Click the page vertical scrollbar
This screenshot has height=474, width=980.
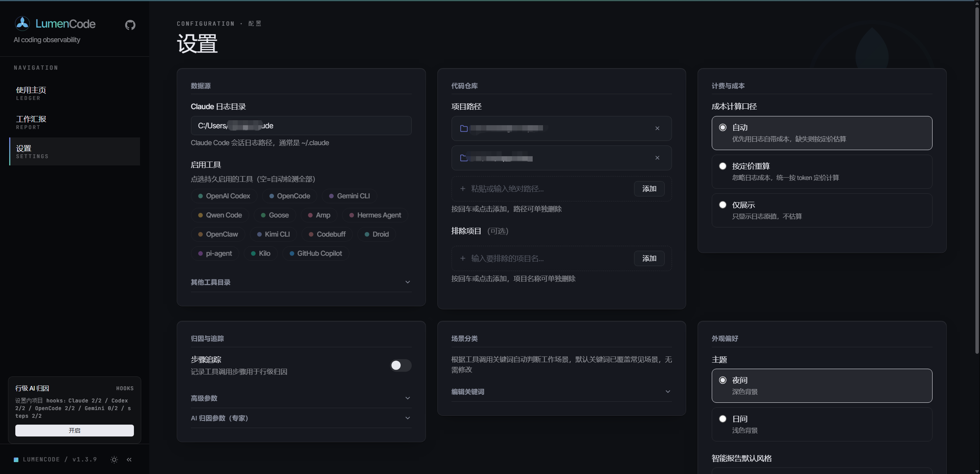pyautogui.click(x=977, y=180)
